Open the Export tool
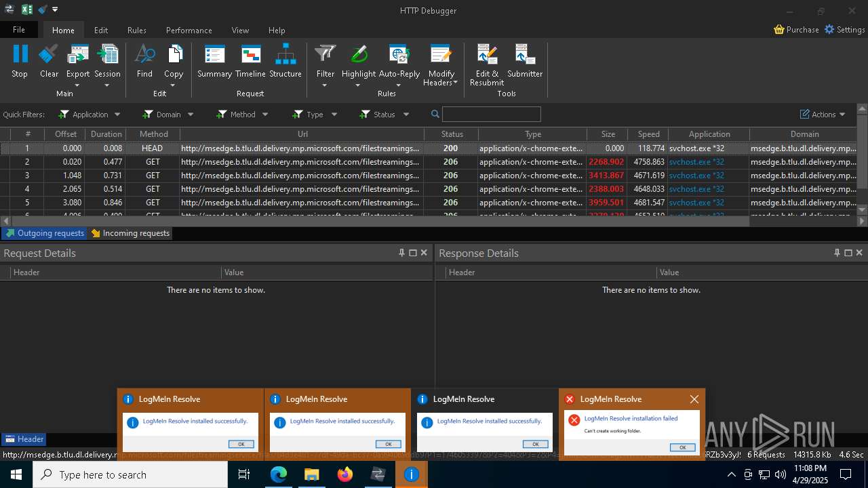 pyautogui.click(x=78, y=61)
